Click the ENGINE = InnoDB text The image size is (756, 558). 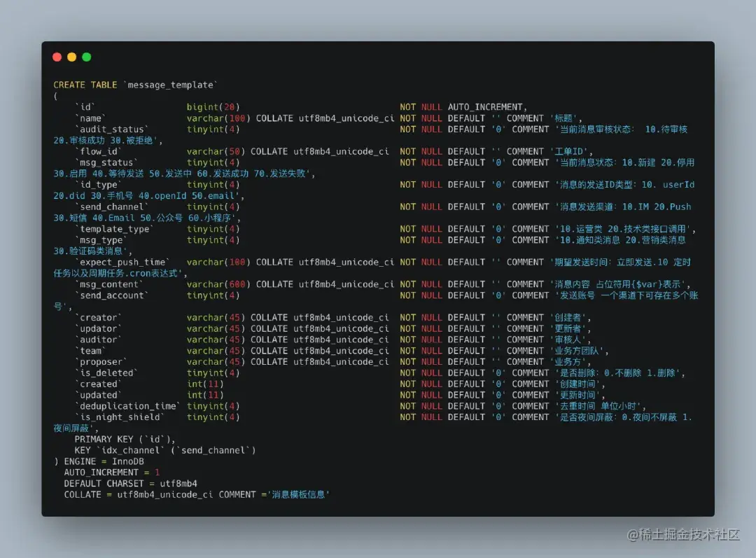point(104,461)
